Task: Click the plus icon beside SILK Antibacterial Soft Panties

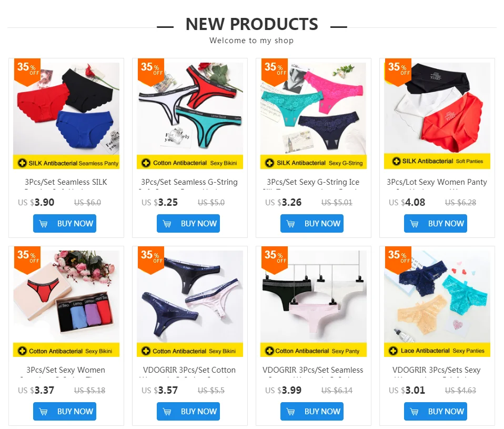Action: (396, 161)
